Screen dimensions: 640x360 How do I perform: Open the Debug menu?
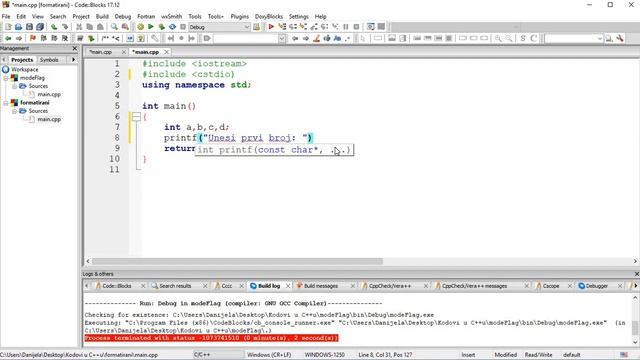(x=122, y=16)
